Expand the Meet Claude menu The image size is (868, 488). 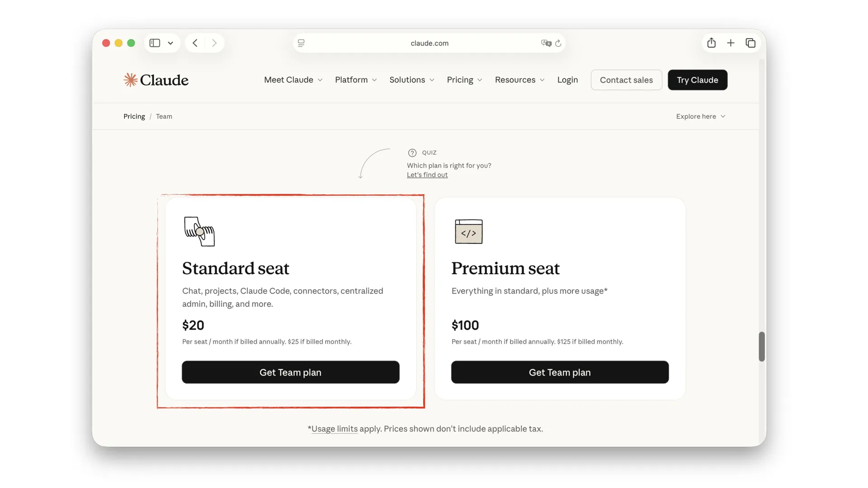tap(293, 80)
